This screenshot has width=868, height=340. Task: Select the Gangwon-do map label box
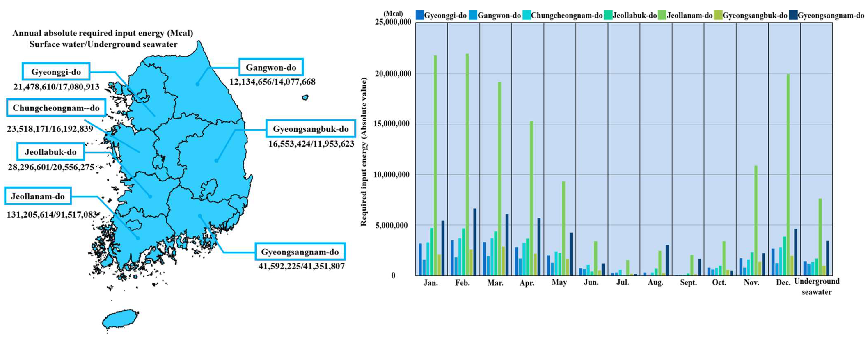click(271, 67)
